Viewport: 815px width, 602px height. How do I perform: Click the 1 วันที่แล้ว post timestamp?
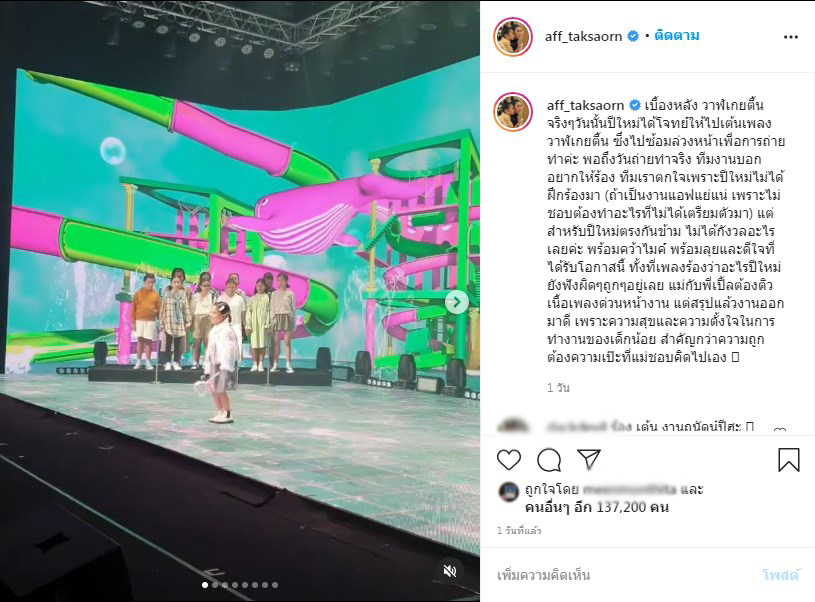519,530
